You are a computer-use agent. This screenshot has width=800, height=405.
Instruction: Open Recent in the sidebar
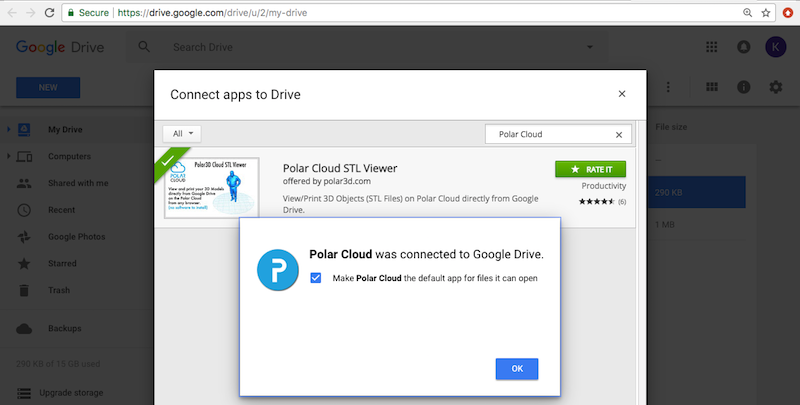coord(61,210)
